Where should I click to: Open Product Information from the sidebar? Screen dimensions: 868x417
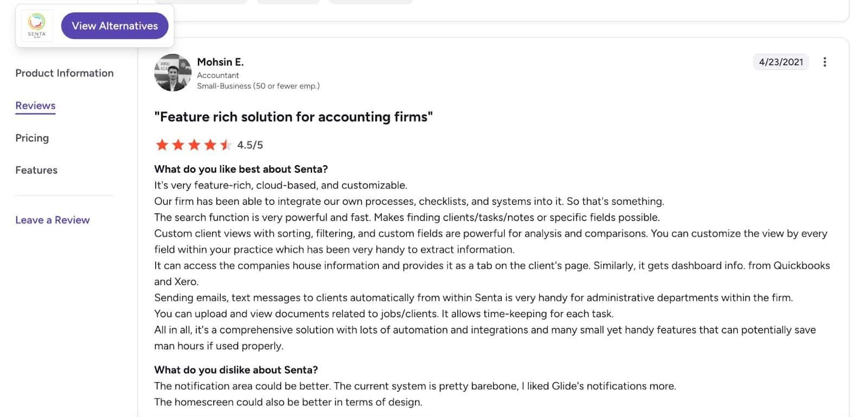click(64, 73)
